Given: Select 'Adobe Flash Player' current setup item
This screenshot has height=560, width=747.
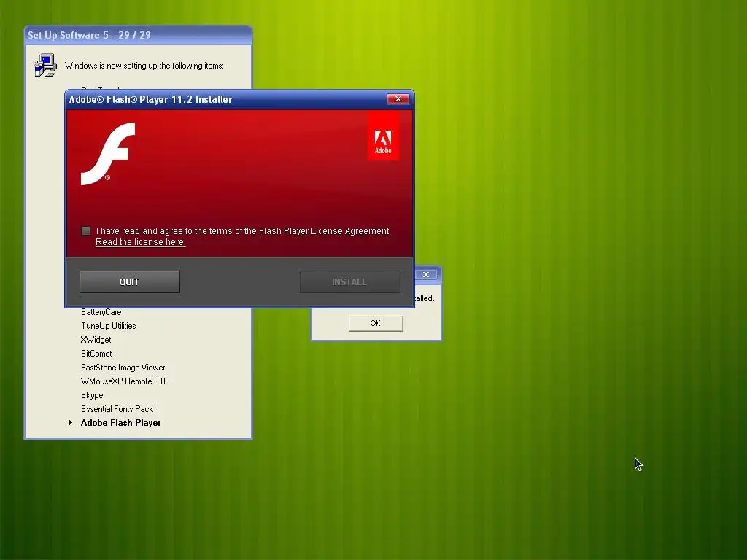Looking at the screenshot, I should [x=120, y=423].
